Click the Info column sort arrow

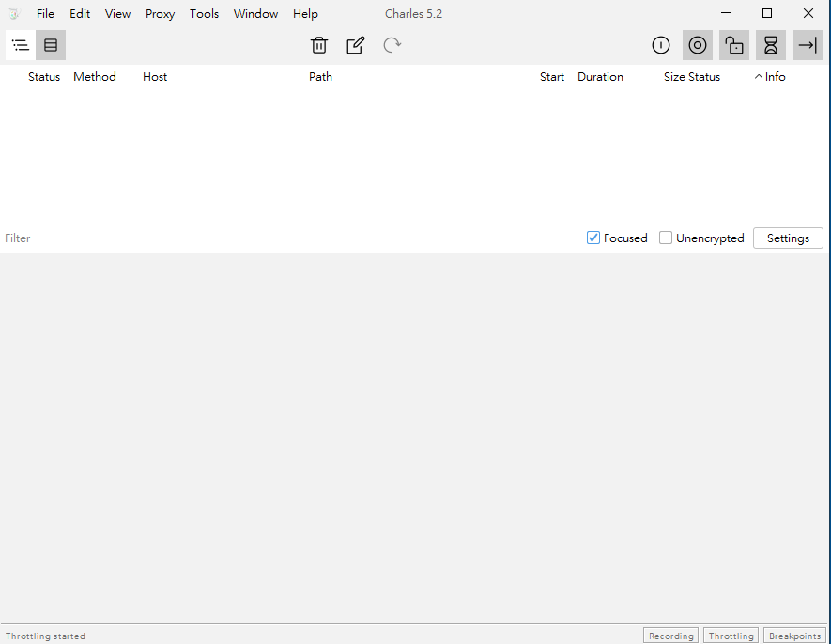759,77
